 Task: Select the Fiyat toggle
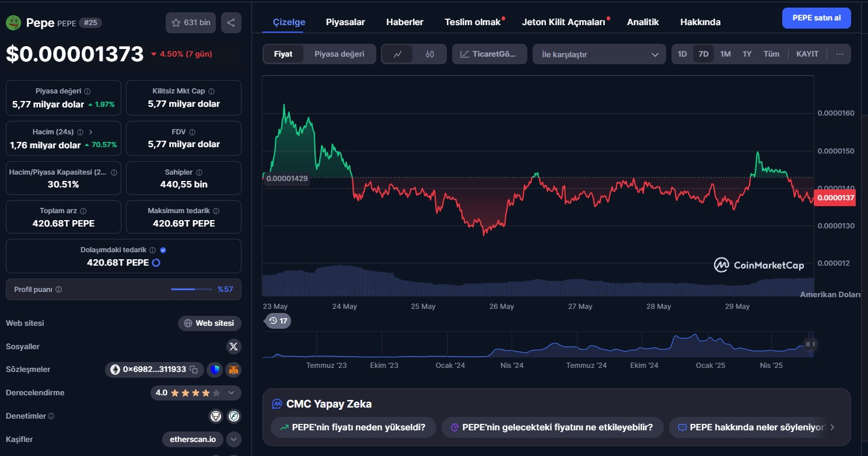pyautogui.click(x=283, y=54)
